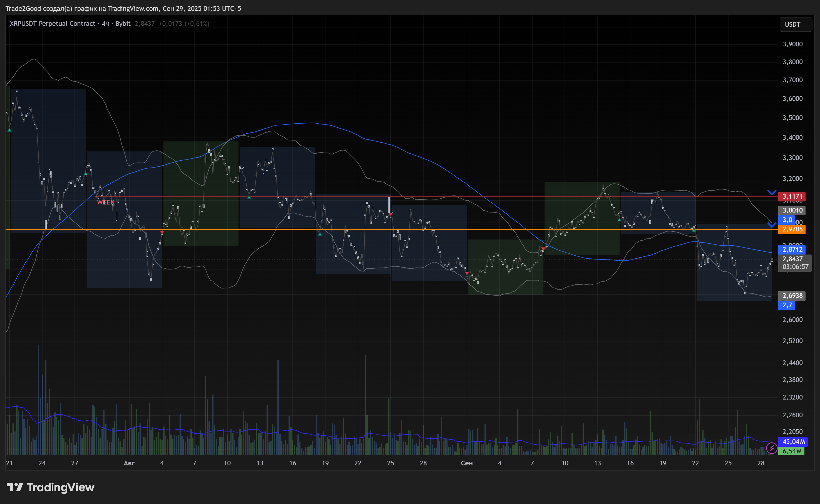820x504 pixels.
Task: Click the red WEEK marker label
Action: pos(106,202)
